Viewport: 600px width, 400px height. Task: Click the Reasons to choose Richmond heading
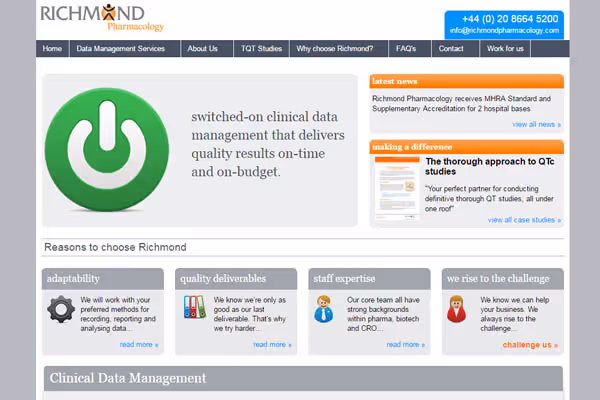[116, 247]
